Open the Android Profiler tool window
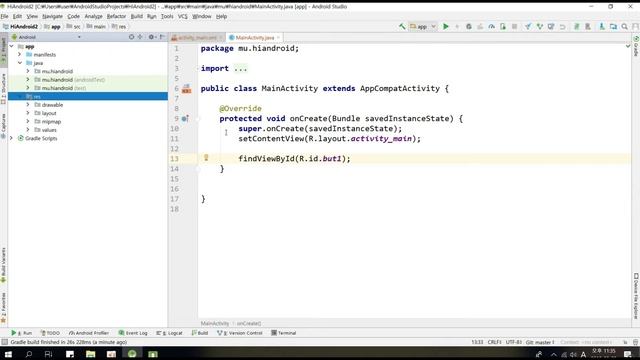640x360 pixels. pos(89,333)
